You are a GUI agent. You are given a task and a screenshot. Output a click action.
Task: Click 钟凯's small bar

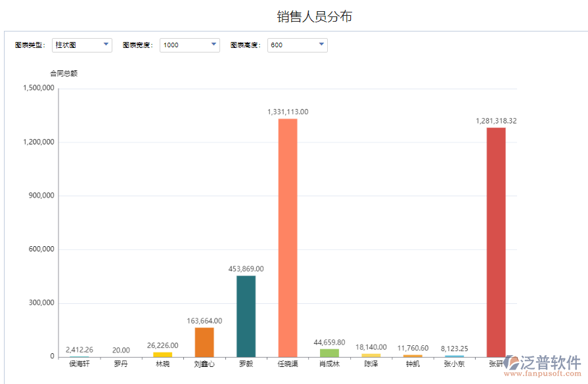413,354
